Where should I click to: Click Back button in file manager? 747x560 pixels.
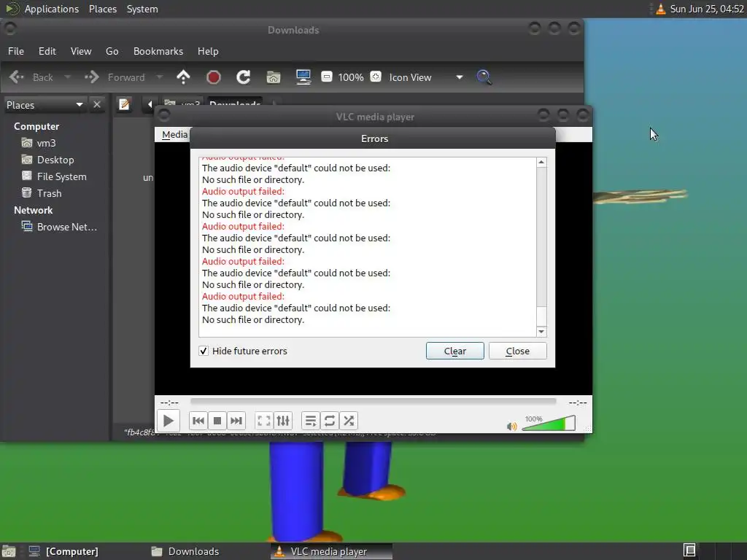click(x=31, y=77)
